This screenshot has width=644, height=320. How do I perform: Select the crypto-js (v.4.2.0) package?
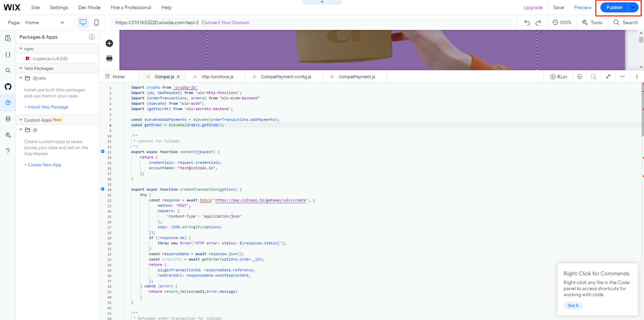[x=50, y=58]
